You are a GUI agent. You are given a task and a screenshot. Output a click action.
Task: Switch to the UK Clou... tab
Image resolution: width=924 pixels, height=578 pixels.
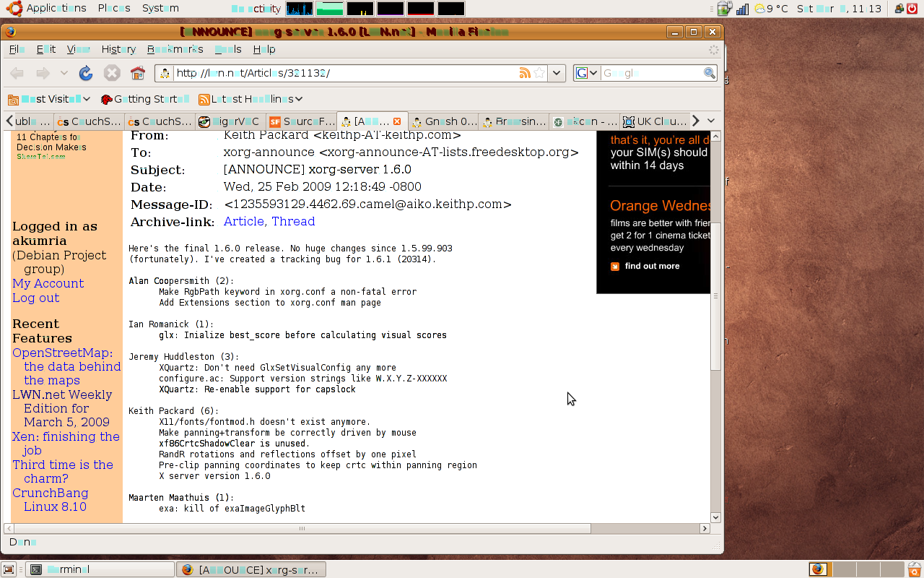click(x=654, y=121)
